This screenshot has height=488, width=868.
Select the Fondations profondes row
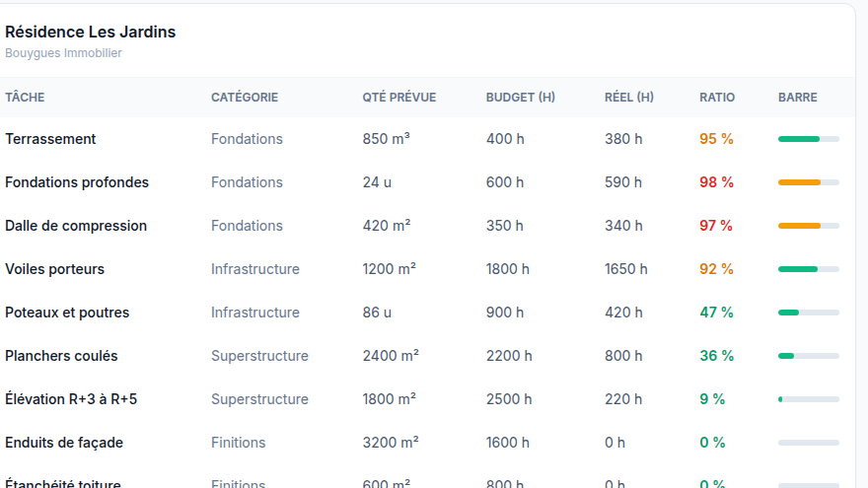[427, 182]
